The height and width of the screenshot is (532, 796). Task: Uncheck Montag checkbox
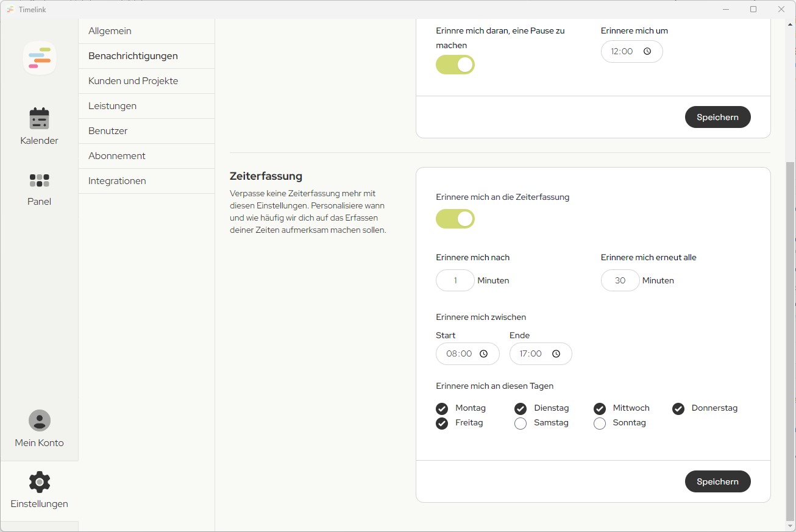442,408
